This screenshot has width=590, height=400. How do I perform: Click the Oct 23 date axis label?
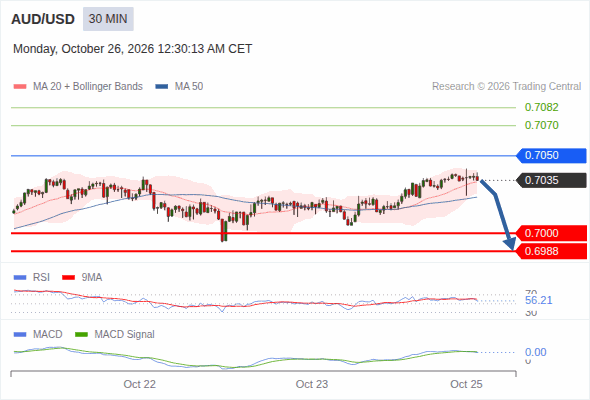point(312,384)
